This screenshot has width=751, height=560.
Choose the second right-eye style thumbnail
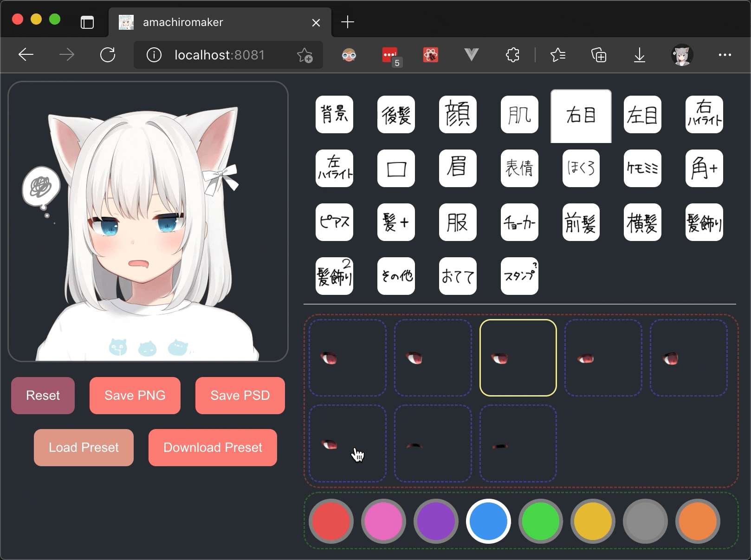point(433,358)
